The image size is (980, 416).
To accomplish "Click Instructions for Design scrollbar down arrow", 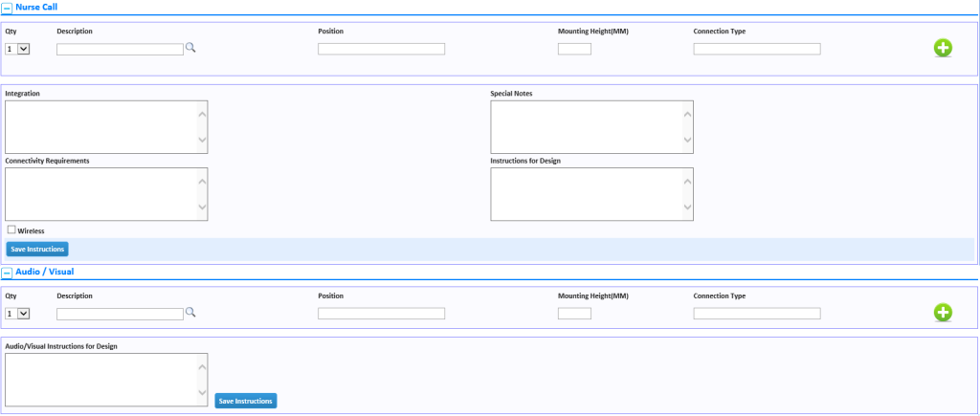I will coord(687,207).
